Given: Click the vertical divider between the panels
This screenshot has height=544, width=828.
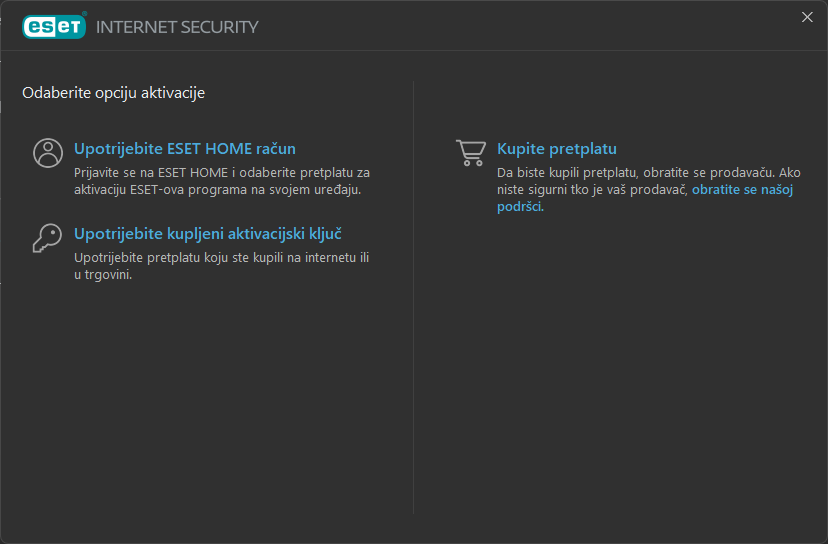Looking at the screenshot, I should [x=414, y=300].
